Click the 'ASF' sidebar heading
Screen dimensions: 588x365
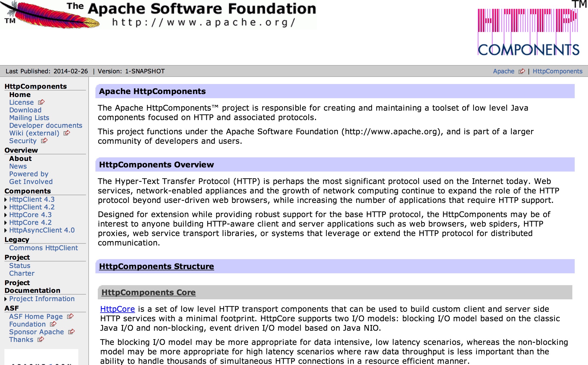(x=12, y=308)
